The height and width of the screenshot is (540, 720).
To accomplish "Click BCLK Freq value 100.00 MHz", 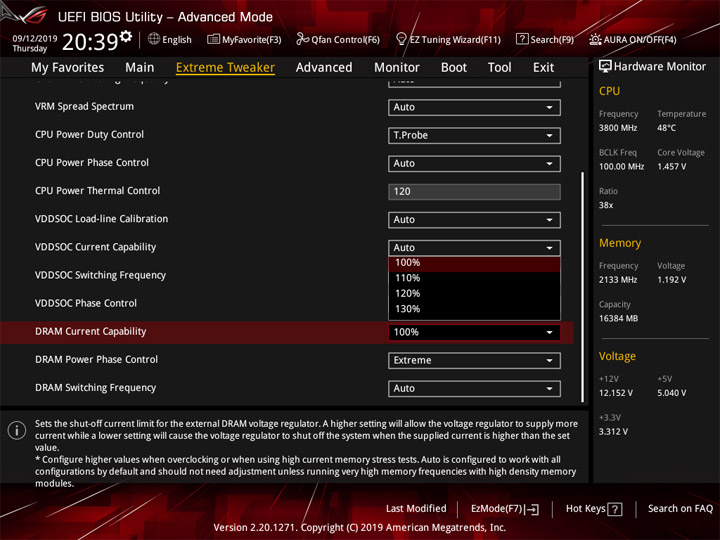I will (621, 167).
